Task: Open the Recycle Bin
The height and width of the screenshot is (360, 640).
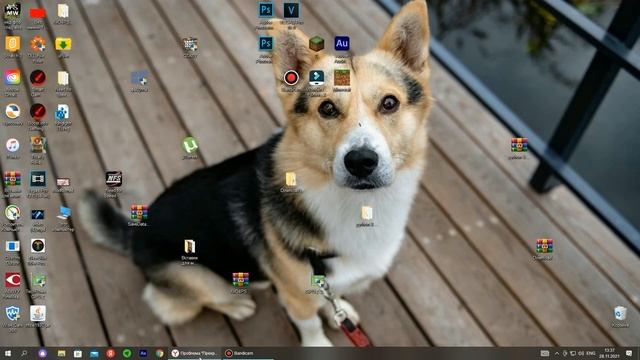Action: [x=620, y=313]
